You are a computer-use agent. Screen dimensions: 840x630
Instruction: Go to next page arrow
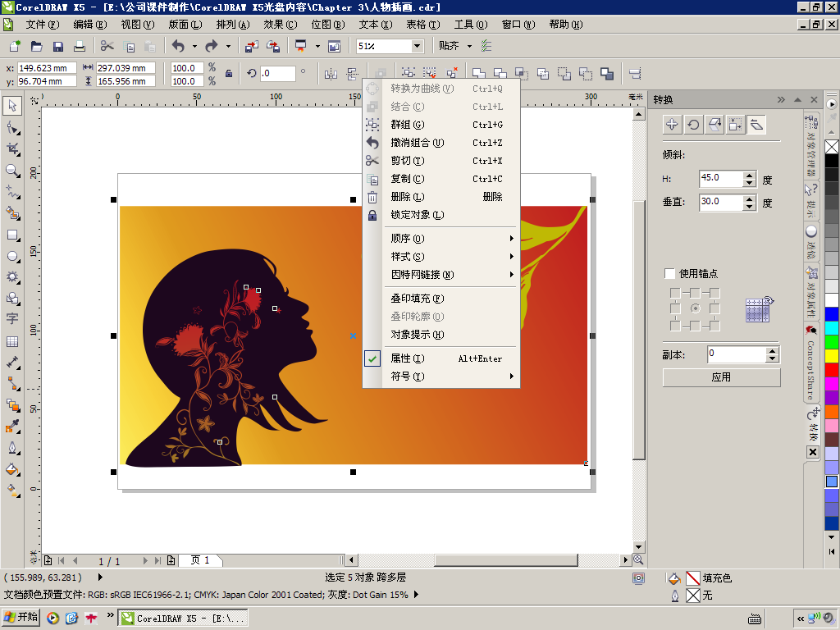145,561
